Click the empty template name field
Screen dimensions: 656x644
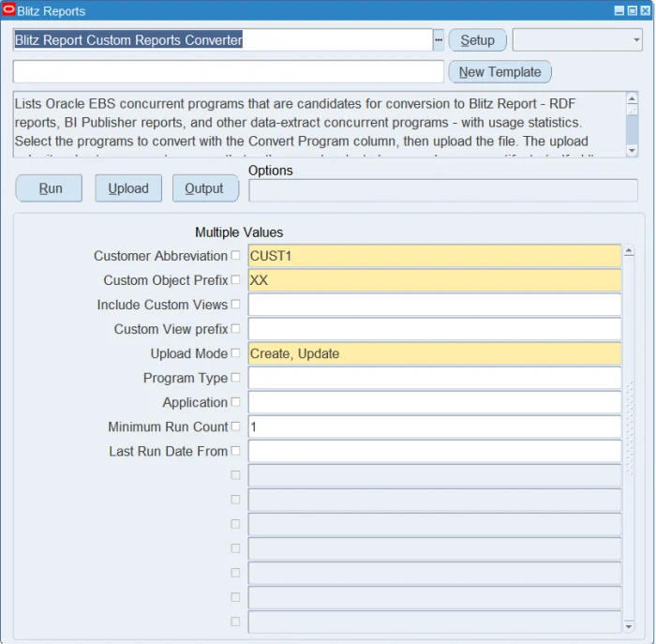[x=229, y=71]
